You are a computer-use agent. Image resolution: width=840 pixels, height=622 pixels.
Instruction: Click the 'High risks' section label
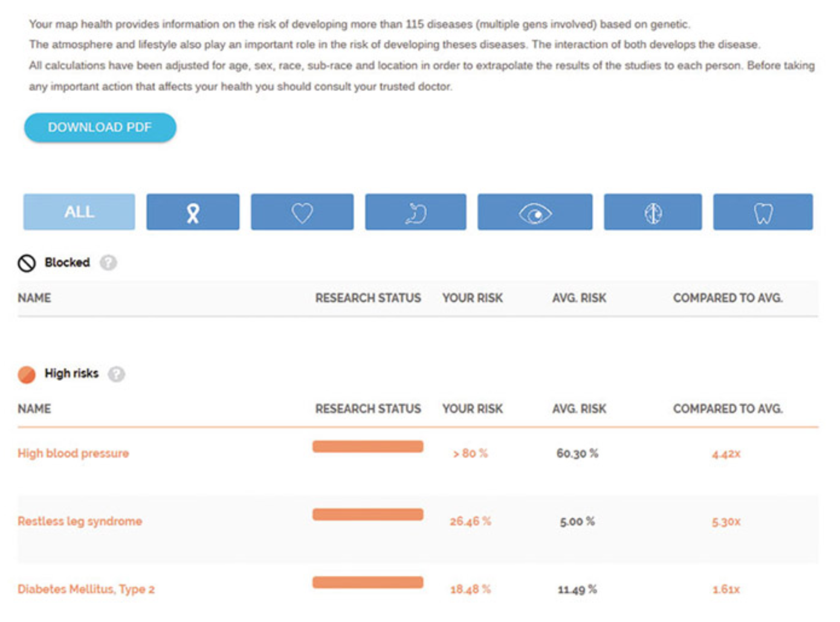click(x=71, y=374)
